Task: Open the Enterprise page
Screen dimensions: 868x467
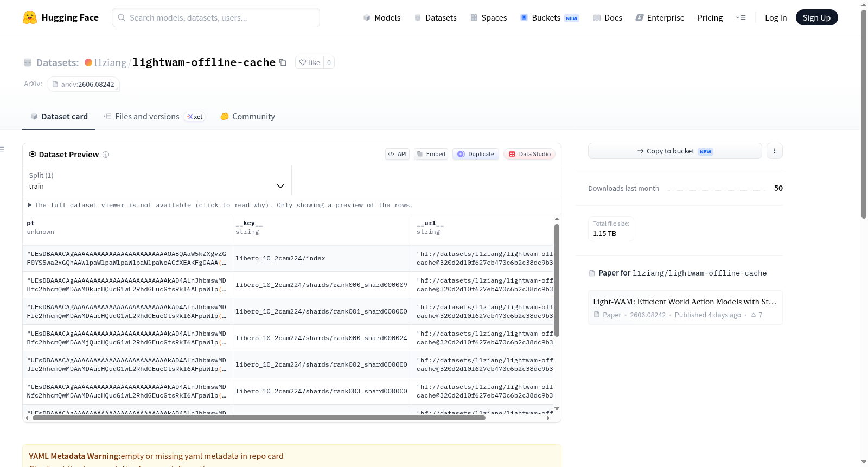Action: [x=660, y=18]
